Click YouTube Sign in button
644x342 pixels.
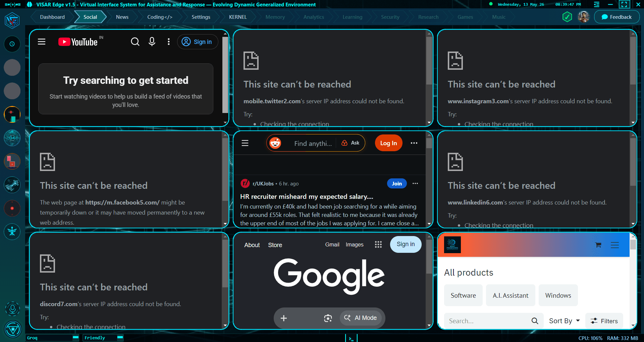point(198,42)
